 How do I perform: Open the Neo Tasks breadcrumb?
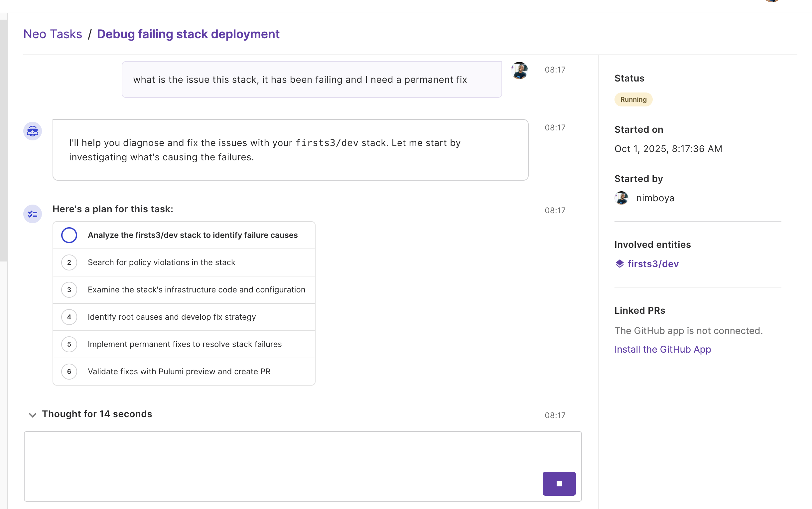(53, 34)
